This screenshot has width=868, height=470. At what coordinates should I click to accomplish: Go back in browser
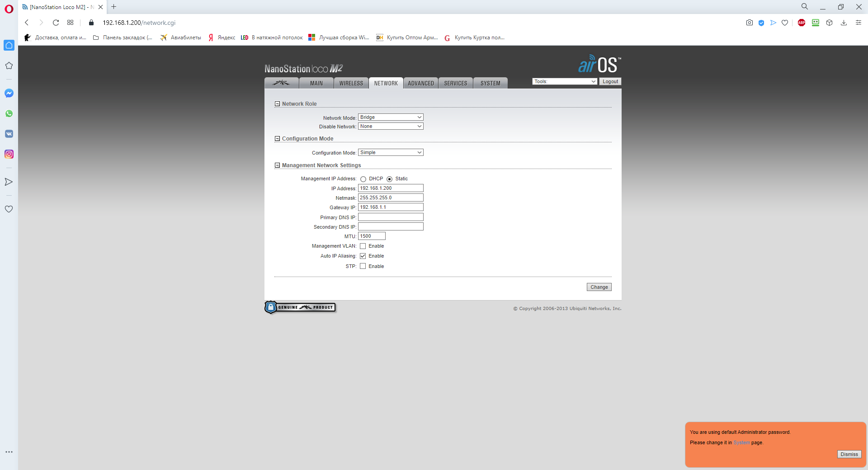point(27,23)
